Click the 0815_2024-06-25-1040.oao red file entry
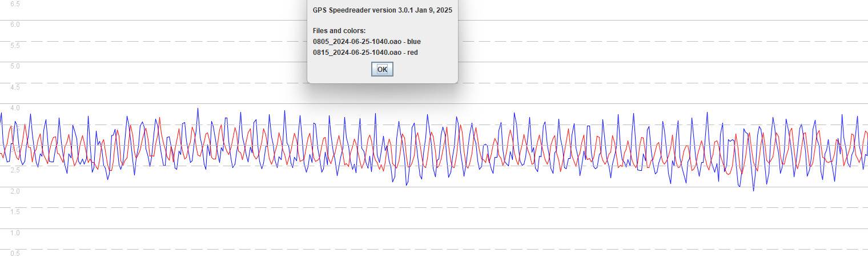The image size is (868, 269). pyautogui.click(x=359, y=53)
